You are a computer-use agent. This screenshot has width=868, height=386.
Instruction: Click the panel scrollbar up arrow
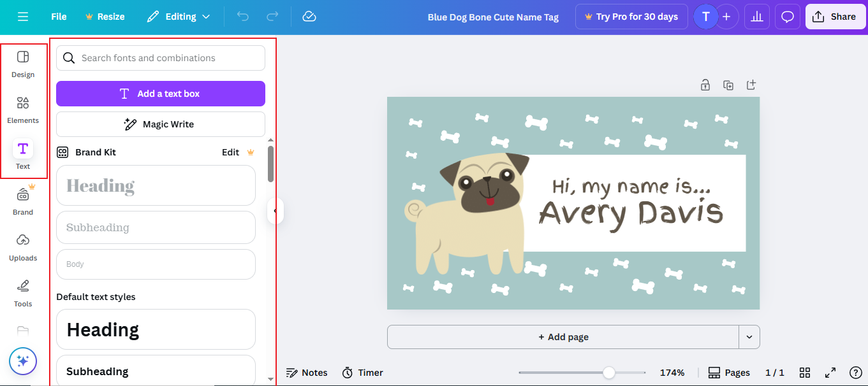point(270,139)
